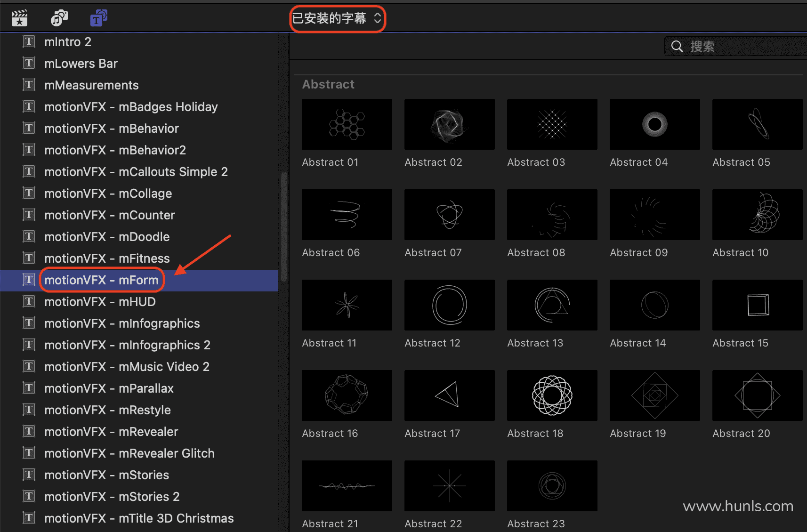Select the Abstract 06 thumbnail
807x532 pixels.
tap(347, 215)
